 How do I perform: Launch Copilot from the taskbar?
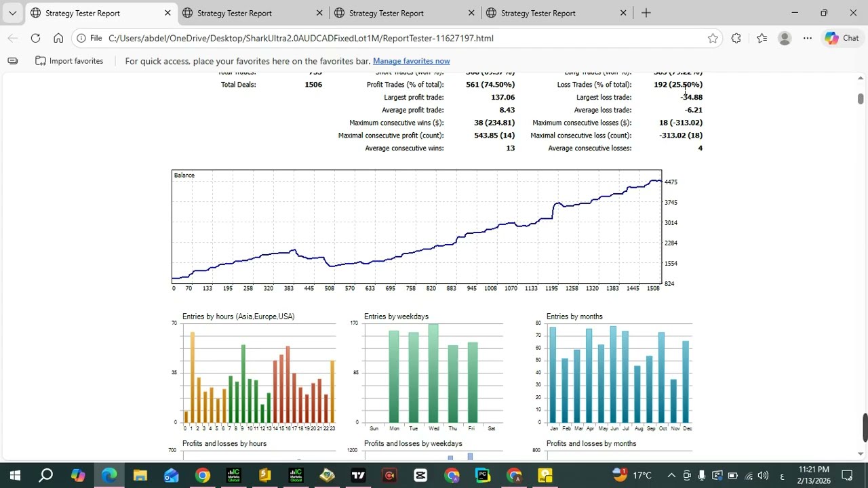click(x=78, y=475)
